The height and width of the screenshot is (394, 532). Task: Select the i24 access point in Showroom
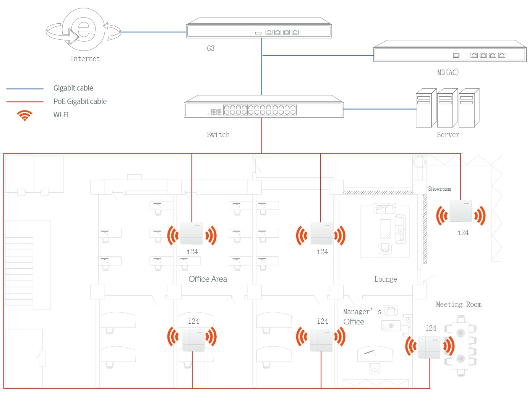pos(461,211)
